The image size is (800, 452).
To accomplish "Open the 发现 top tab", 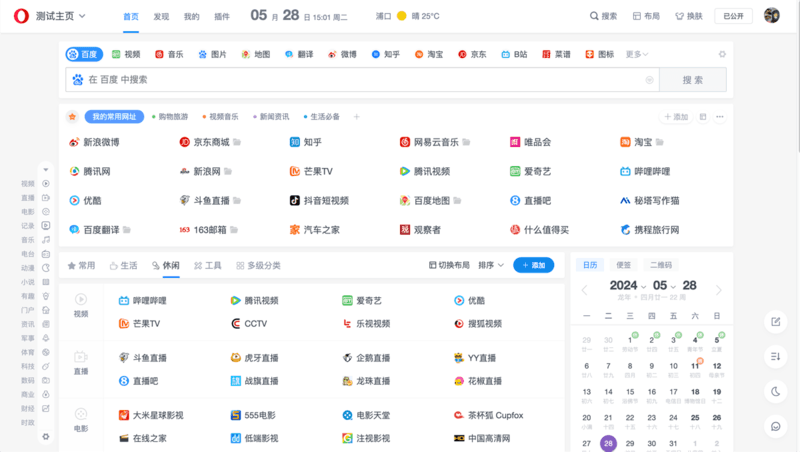I will [161, 17].
